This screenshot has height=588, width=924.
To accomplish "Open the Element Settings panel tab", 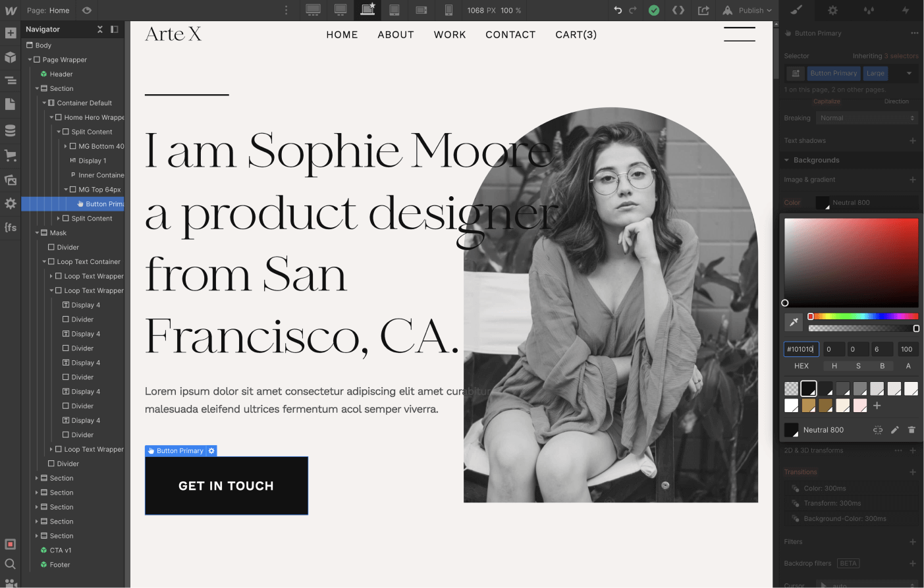I will 832,10.
